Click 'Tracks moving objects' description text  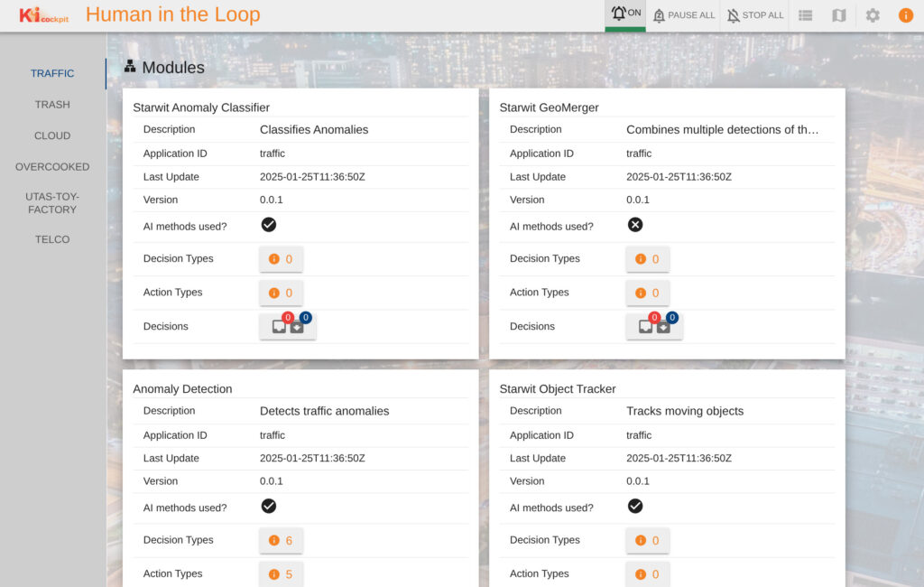[685, 411]
